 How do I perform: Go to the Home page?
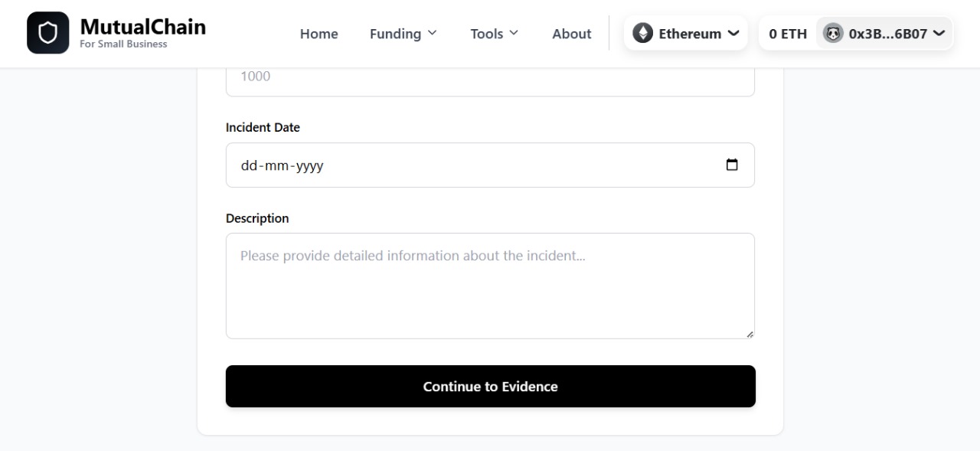(x=318, y=34)
